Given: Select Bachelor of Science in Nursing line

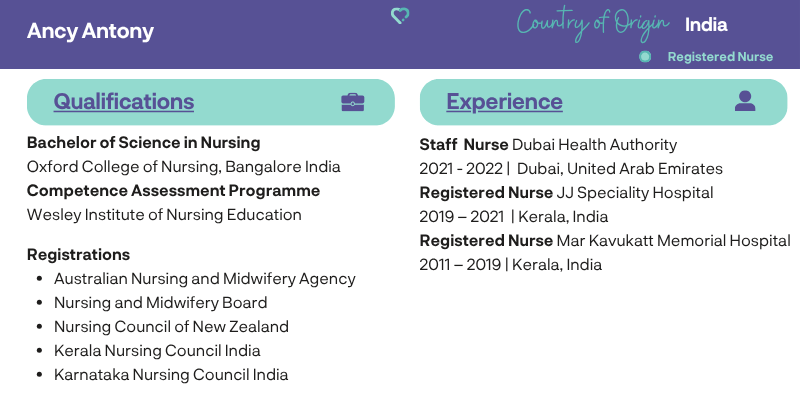Looking at the screenshot, I should (143, 142).
